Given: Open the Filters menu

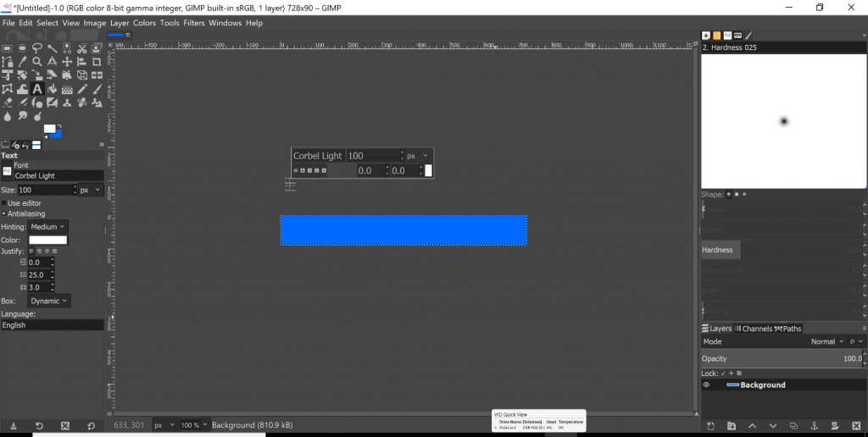Looking at the screenshot, I should 194,23.
